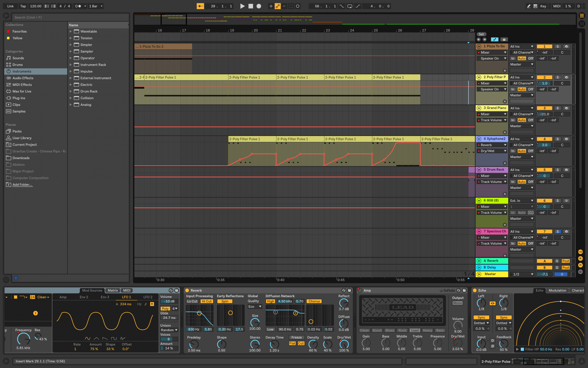Open the Plug-ins category
This screenshot has height=368, width=588.
tap(19, 98)
